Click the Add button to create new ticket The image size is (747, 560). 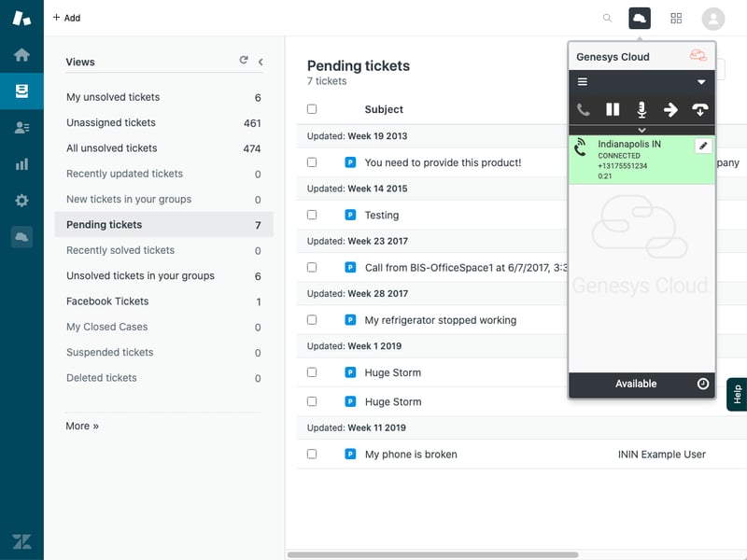point(64,17)
